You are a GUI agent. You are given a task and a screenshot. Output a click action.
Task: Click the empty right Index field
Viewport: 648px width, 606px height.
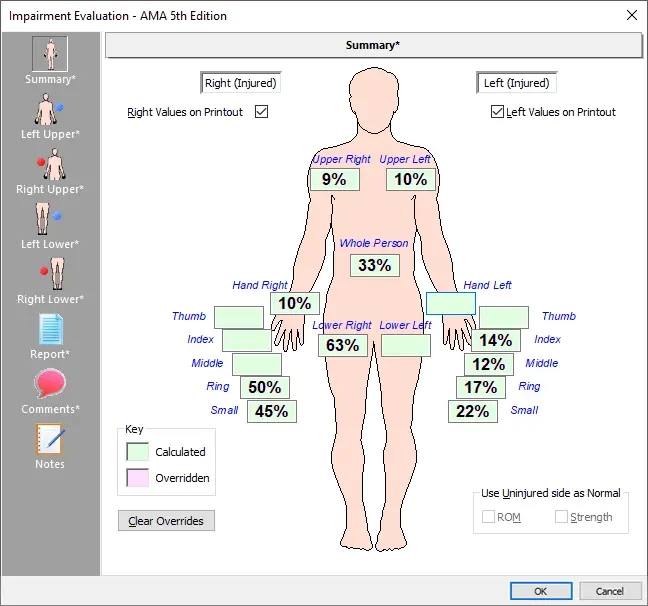[247, 340]
